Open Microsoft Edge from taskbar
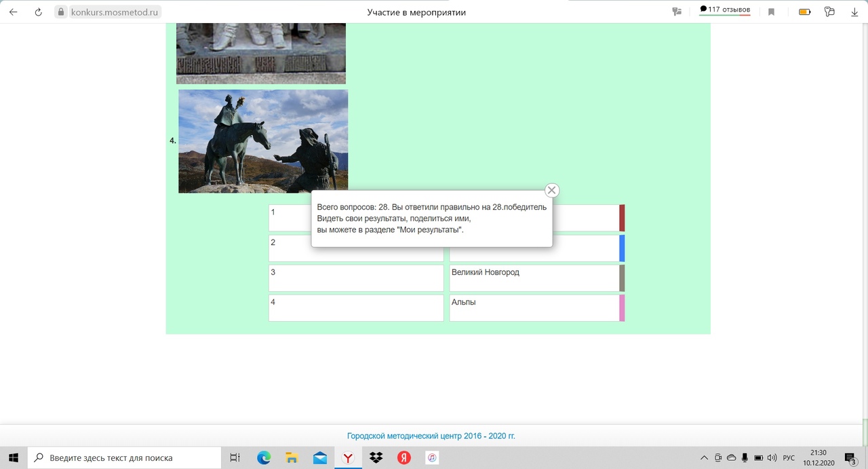The width and height of the screenshot is (868, 469). click(x=264, y=457)
